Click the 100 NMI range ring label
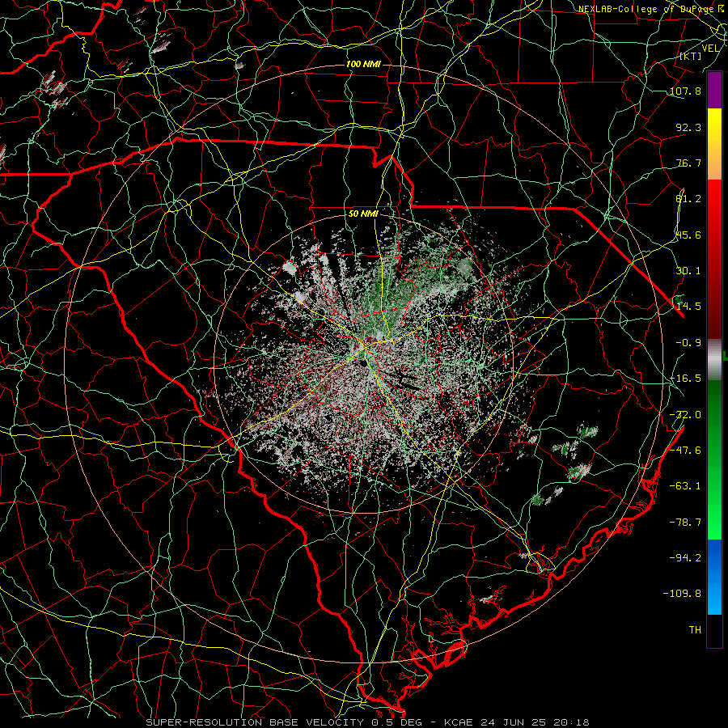 pyautogui.click(x=363, y=64)
